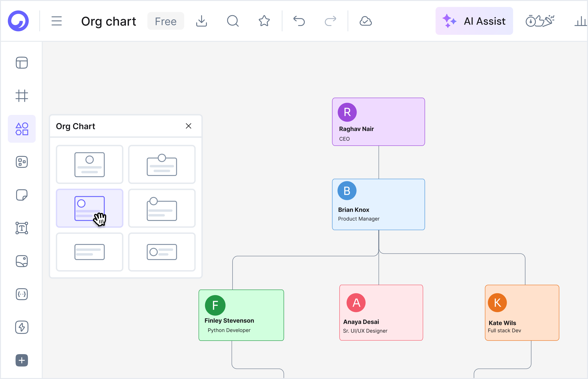Viewport: 588px width, 379px height.
Task: Click the redo arrow
Action: (330, 21)
